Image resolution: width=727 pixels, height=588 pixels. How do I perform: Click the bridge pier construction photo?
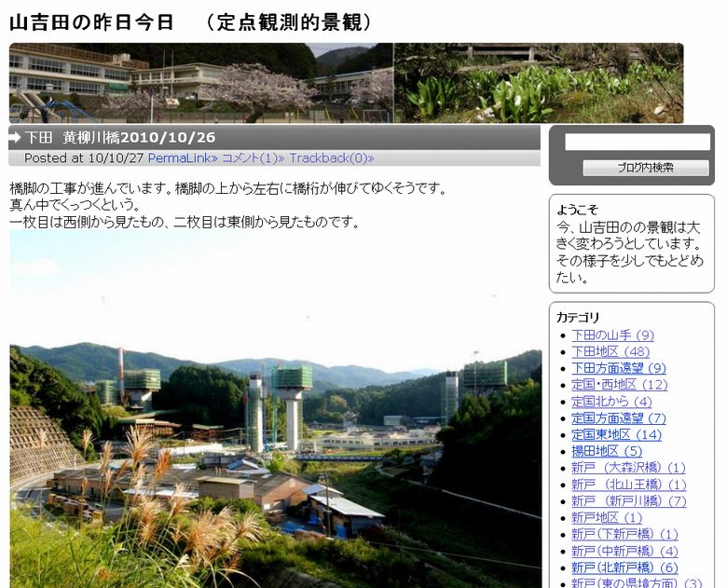coord(275,409)
